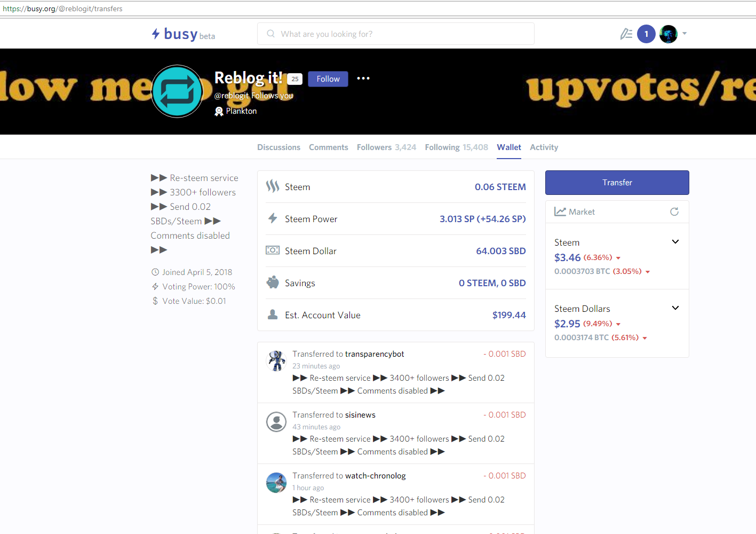The width and height of the screenshot is (756, 534).
Task: Click the '23 minutes ago' timestamp
Action: coord(316,366)
